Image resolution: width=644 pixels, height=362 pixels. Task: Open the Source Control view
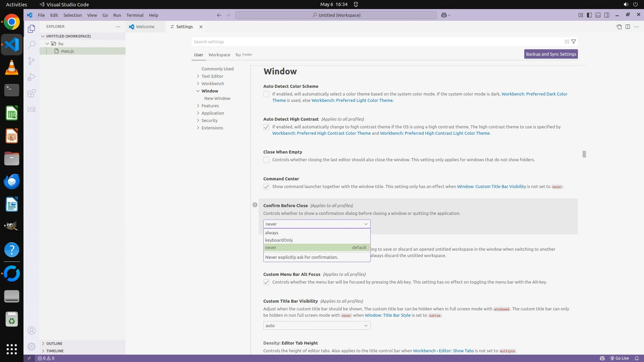point(32,61)
